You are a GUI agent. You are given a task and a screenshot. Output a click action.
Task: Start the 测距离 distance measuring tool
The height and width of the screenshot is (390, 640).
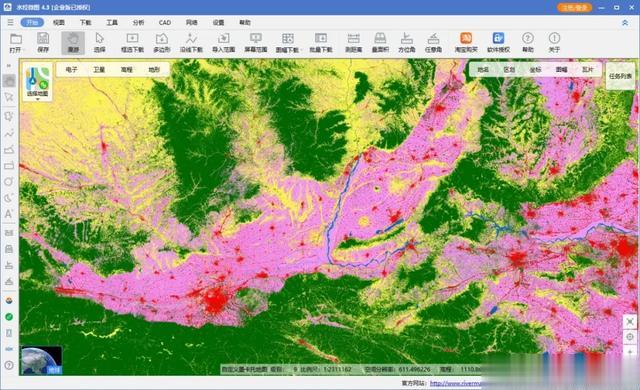(353, 43)
